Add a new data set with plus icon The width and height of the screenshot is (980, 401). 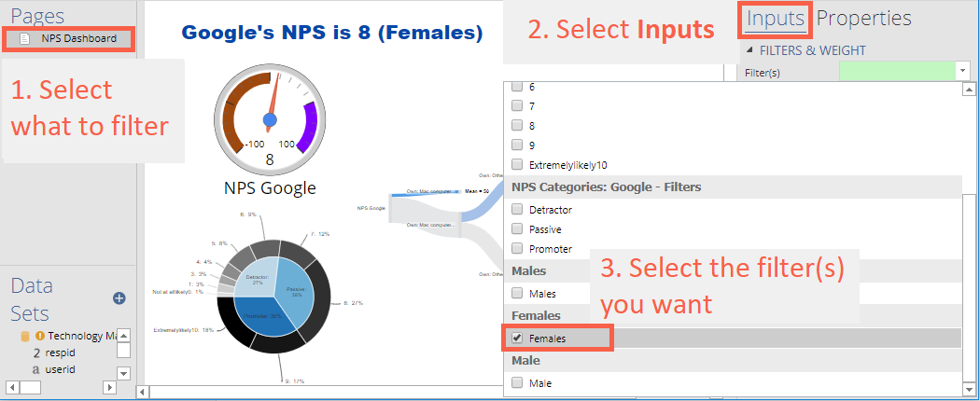(119, 298)
